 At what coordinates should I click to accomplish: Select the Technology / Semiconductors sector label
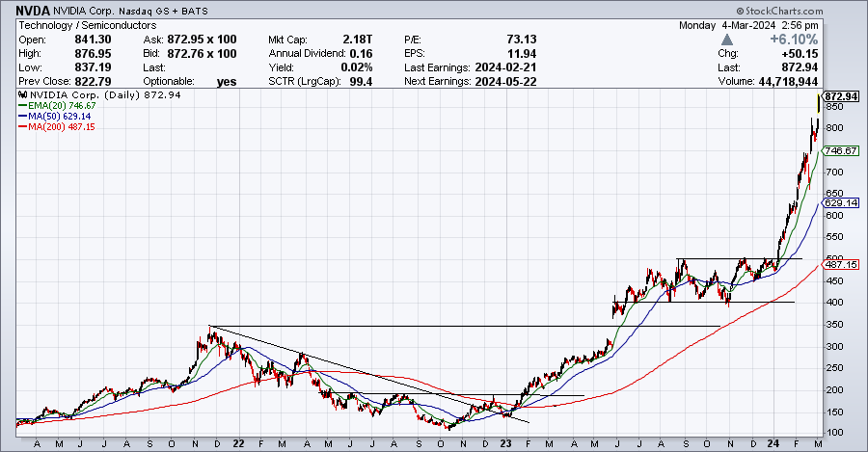pyautogui.click(x=88, y=25)
